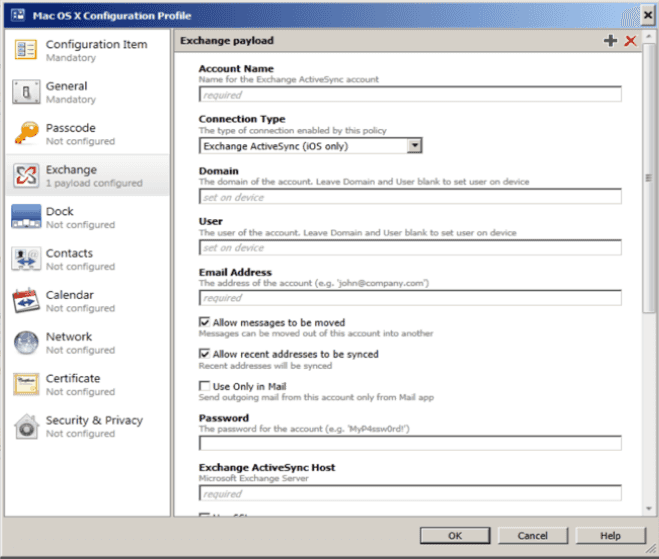Click the Cancel button
The height and width of the screenshot is (559, 659).
coord(532,535)
